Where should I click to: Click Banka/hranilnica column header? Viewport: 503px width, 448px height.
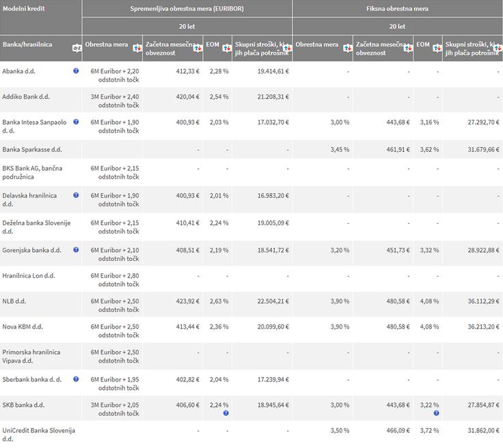click(x=27, y=44)
